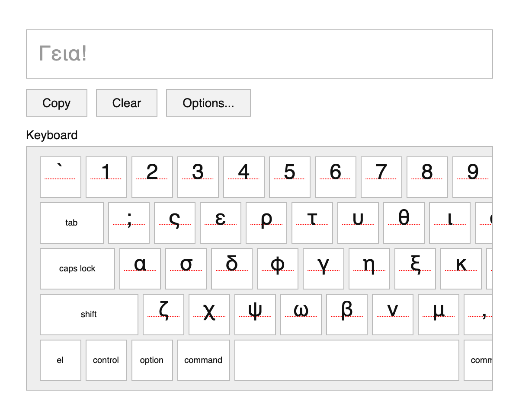The height and width of the screenshot is (420, 519).
Task: Type the psi ψ key
Action: [x=255, y=314]
